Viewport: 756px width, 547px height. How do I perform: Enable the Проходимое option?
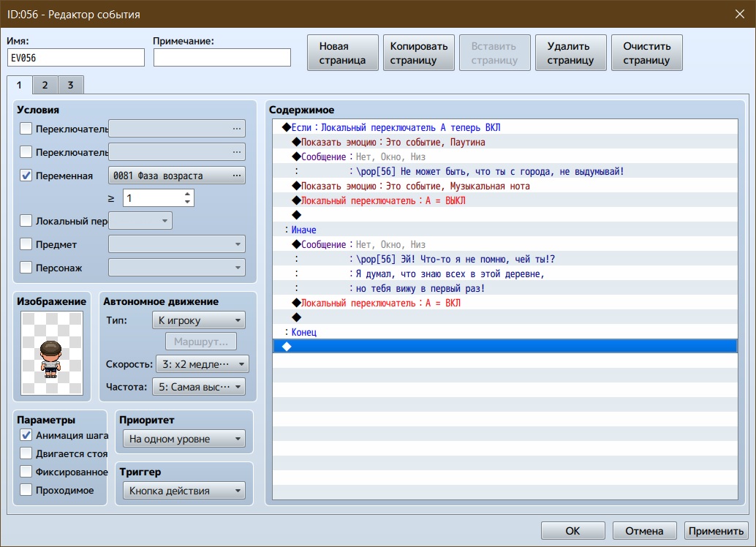(26, 490)
